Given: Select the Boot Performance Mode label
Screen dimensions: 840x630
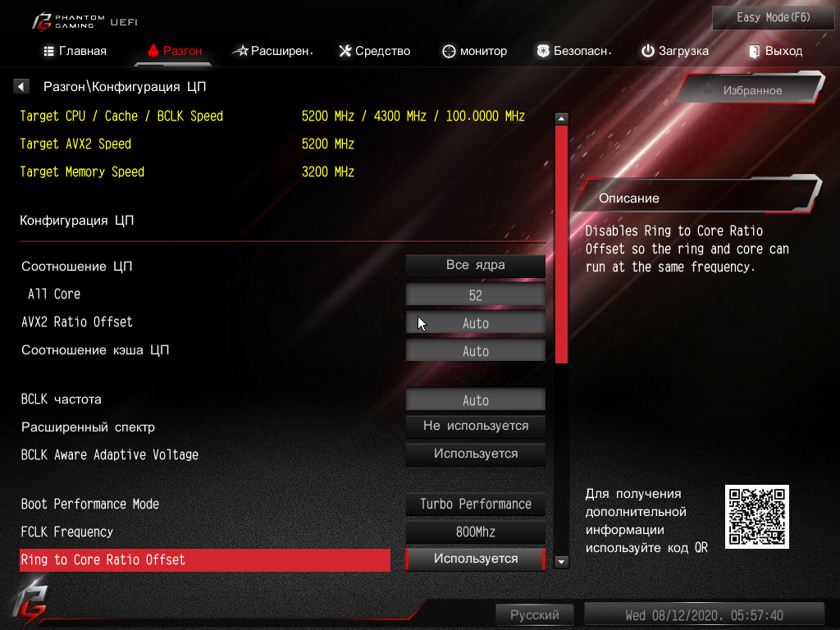Looking at the screenshot, I should click(90, 504).
